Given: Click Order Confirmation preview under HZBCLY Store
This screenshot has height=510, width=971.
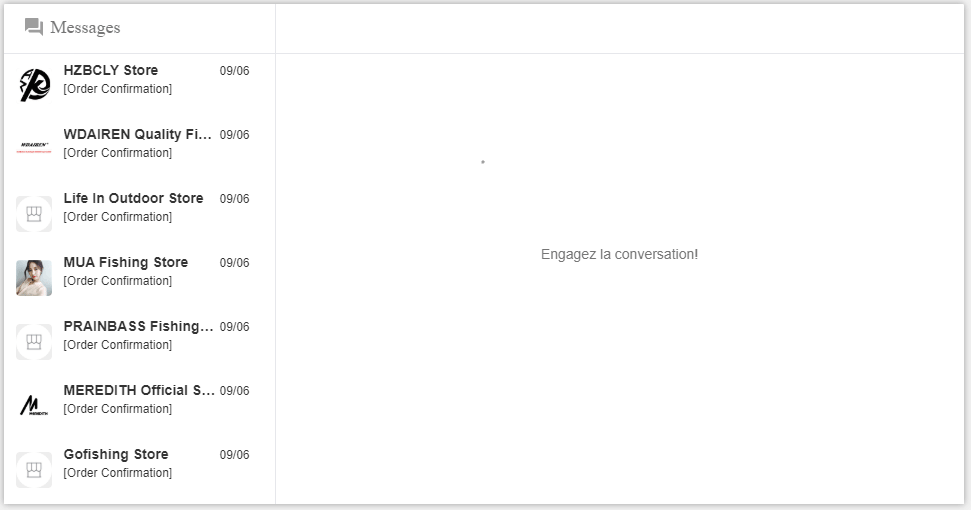Looking at the screenshot, I should (x=117, y=89).
